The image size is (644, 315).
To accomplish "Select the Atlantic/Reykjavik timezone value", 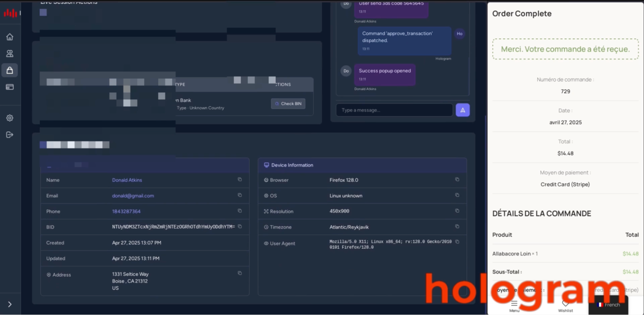I will coord(349,227).
